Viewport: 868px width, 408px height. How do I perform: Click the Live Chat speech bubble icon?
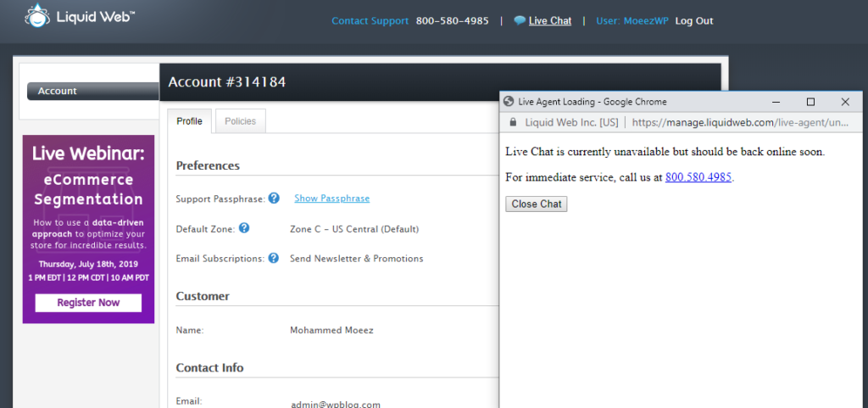coord(520,21)
